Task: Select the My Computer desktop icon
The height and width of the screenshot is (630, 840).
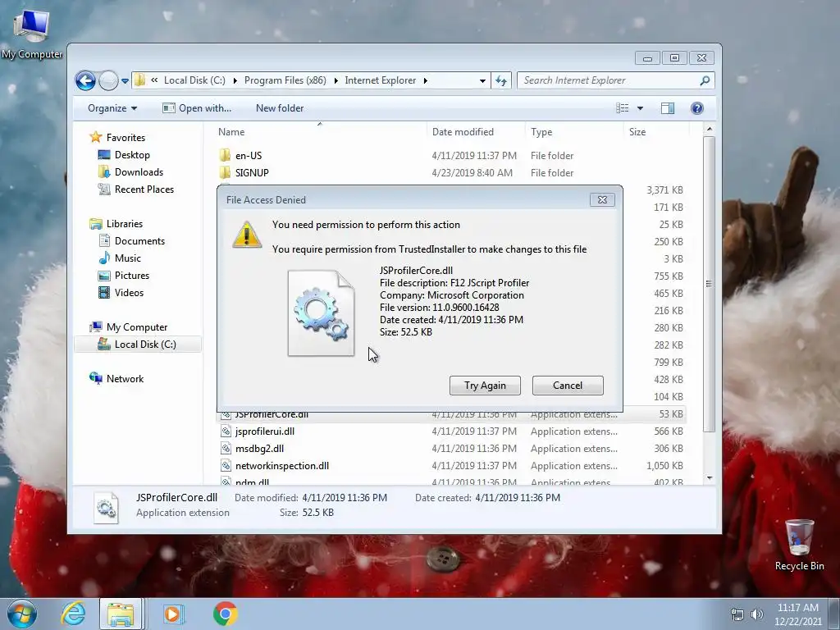Action: [32, 33]
